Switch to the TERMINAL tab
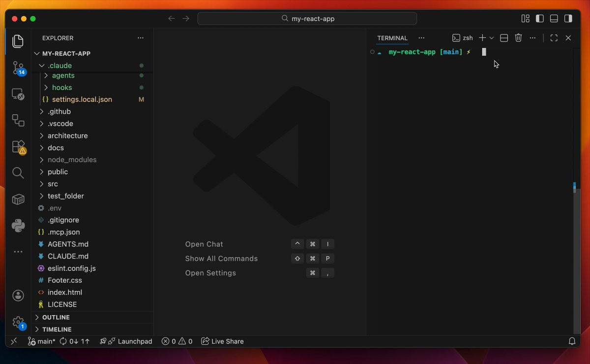The width and height of the screenshot is (590, 364). click(392, 38)
